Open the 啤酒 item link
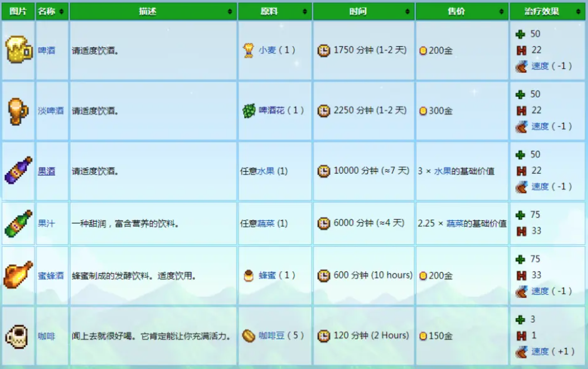 click(x=46, y=51)
